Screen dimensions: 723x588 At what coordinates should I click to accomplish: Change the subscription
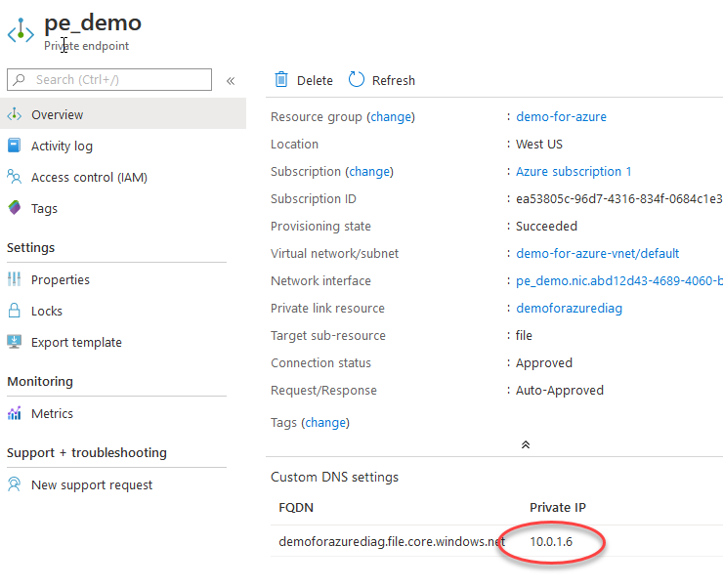pyautogui.click(x=369, y=172)
